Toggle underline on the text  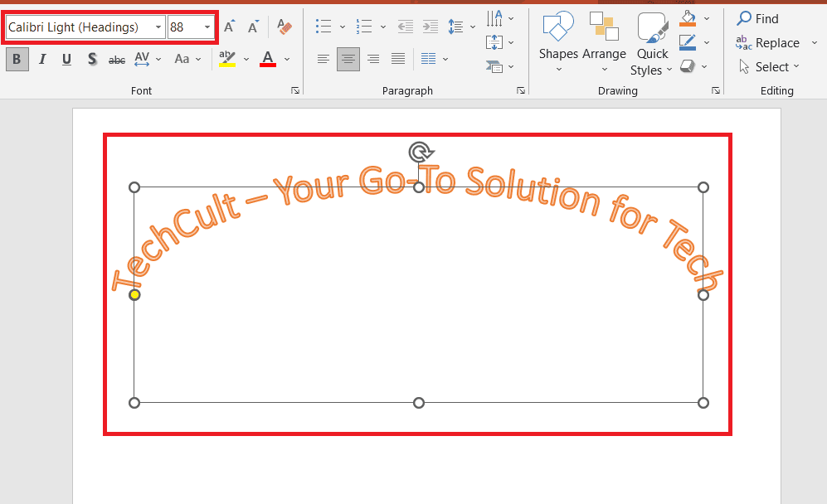(66, 59)
